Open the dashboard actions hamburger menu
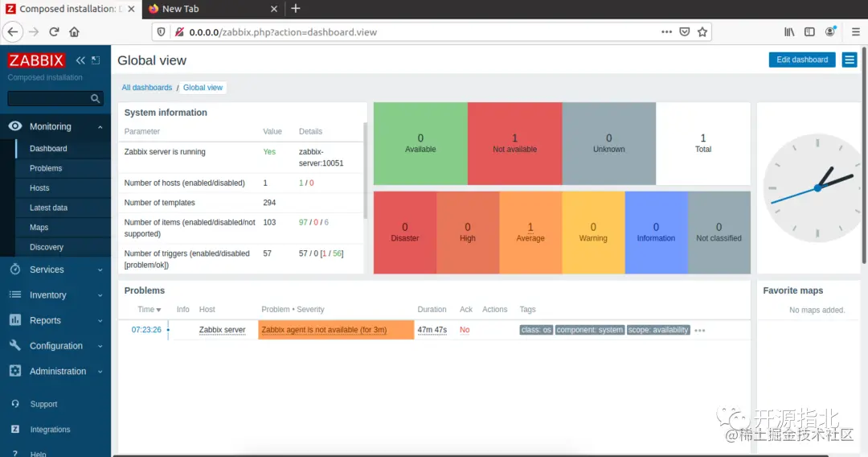Screen dimensions: 868x457 pos(850,60)
